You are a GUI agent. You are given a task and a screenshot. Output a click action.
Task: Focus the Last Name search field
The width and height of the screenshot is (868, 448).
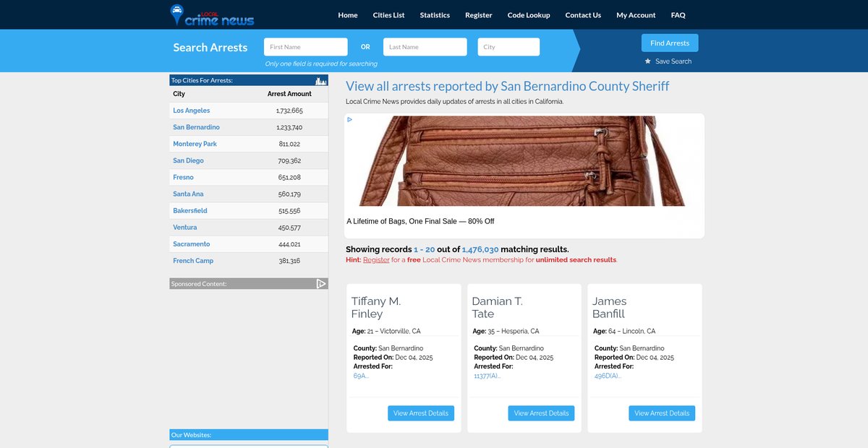(425, 47)
